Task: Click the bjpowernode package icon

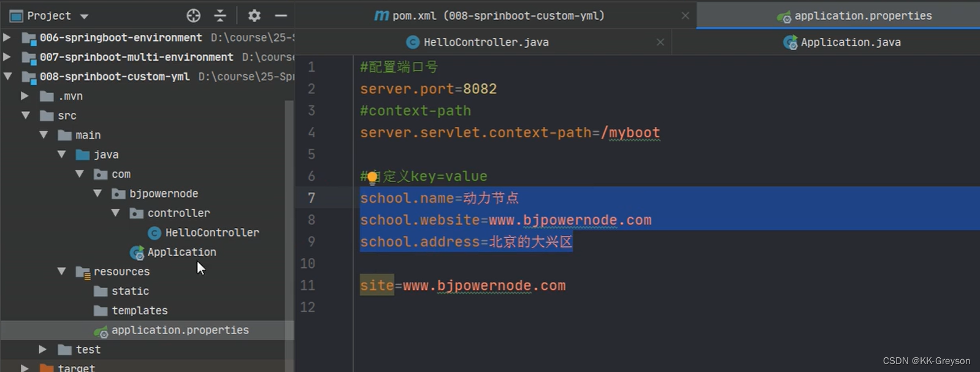Action: 118,194
